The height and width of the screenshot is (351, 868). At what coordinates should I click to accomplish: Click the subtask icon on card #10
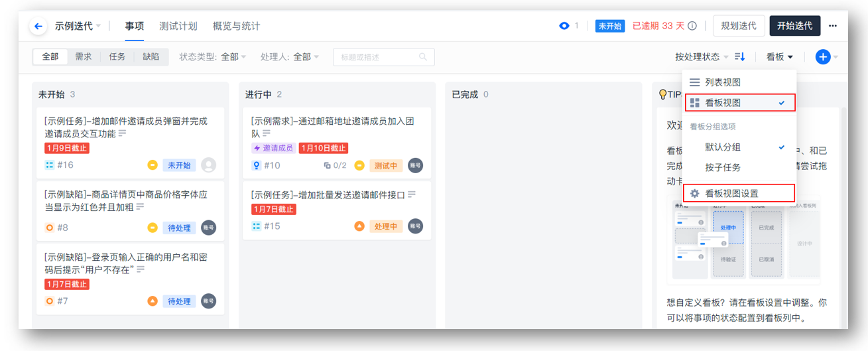pyautogui.click(x=327, y=166)
